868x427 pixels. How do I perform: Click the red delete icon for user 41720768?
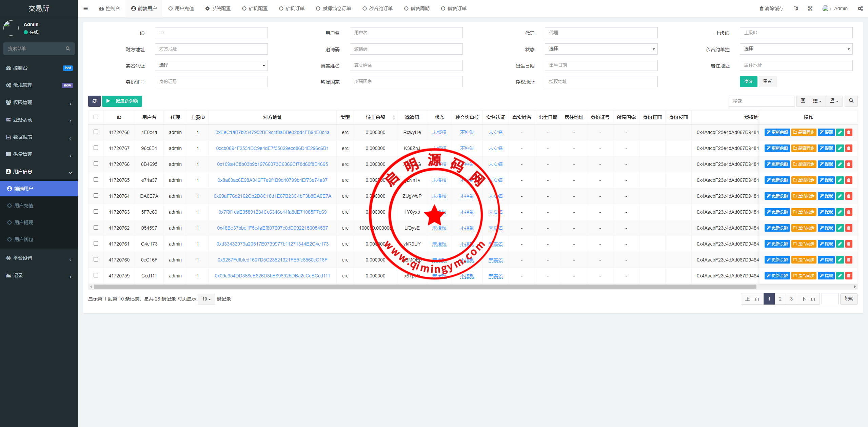pos(849,132)
